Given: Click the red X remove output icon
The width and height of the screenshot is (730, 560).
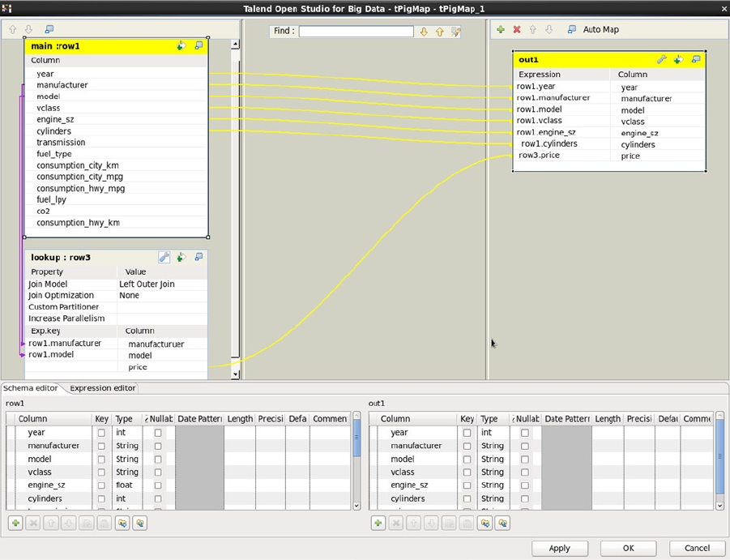Looking at the screenshot, I should pos(517,29).
